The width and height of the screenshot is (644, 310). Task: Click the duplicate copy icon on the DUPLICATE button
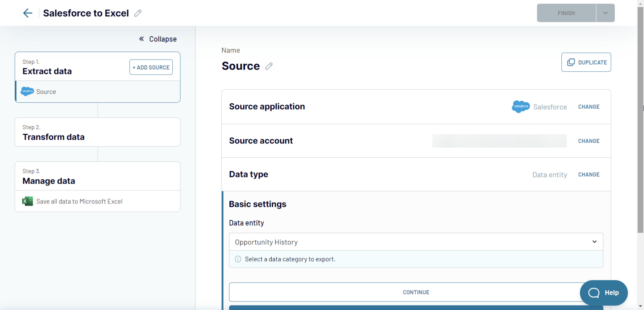coord(571,62)
